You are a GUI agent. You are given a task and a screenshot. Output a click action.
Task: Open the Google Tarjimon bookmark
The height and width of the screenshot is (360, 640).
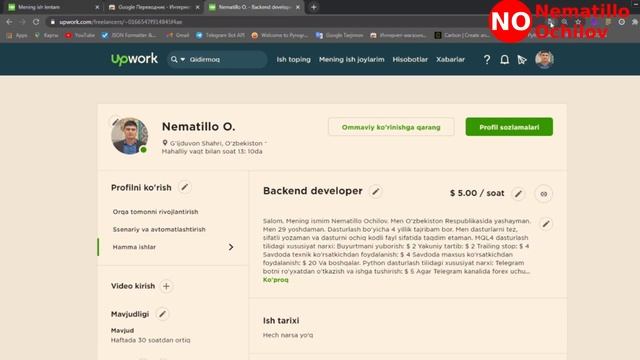tap(340, 36)
